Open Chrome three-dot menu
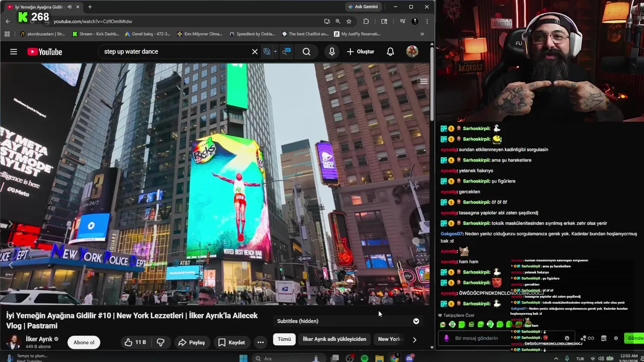The height and width of the screenshot is (362, 644). 427,21
